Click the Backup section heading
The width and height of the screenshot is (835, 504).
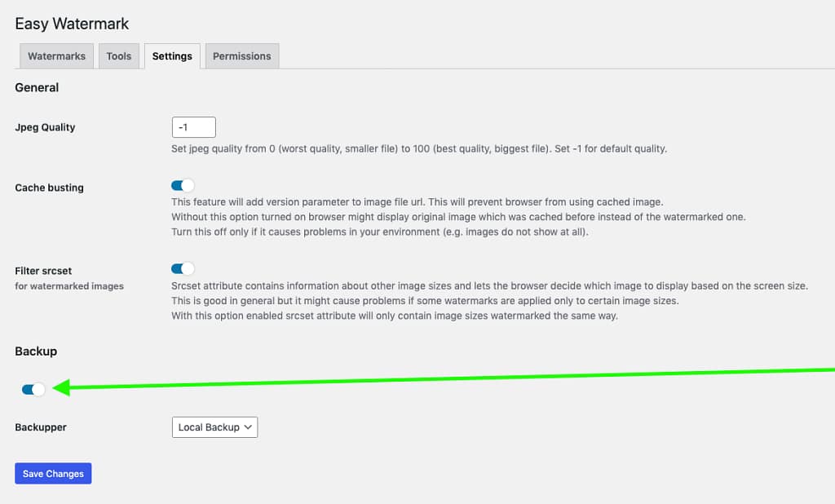click(36, 351)
